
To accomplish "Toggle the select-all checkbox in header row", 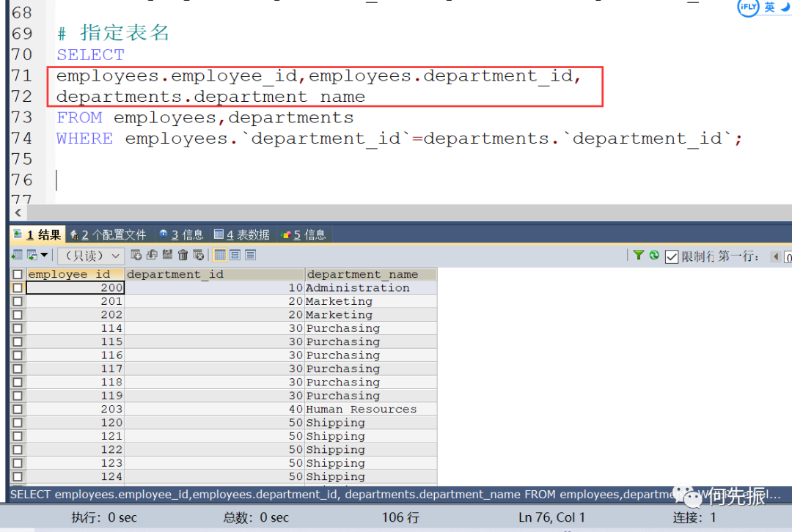I will point(18,274).
